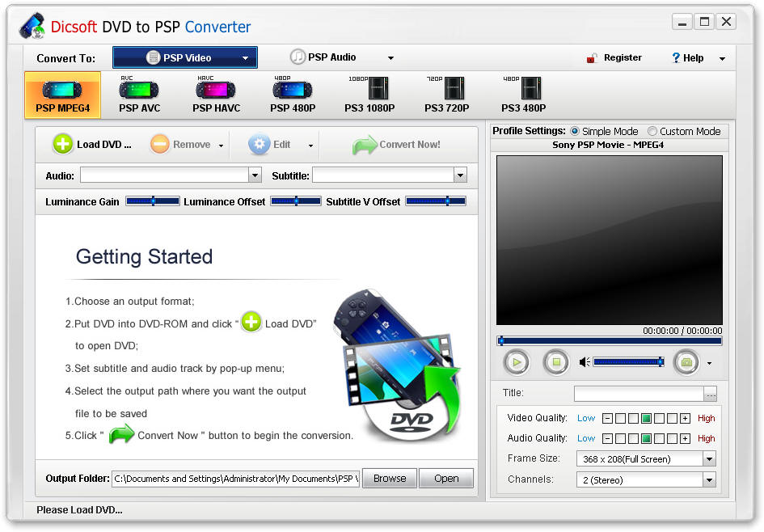Play the preview video

coord(517,362)
